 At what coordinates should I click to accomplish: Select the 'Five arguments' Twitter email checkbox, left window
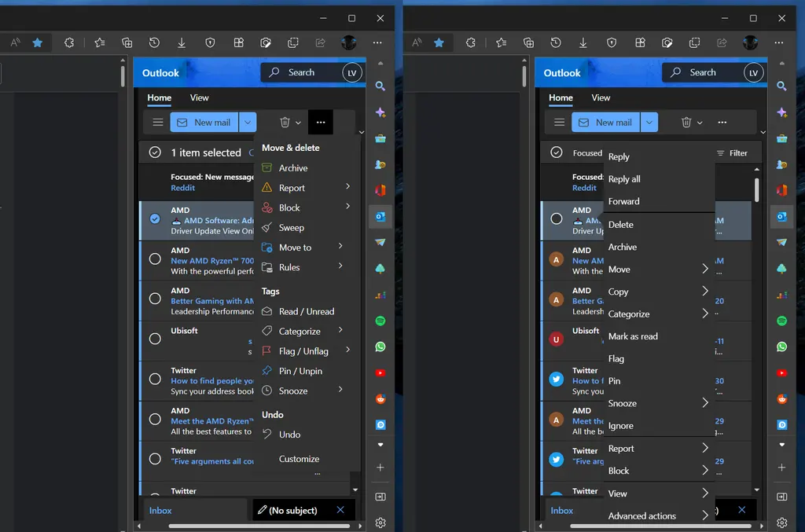point(155,459)
